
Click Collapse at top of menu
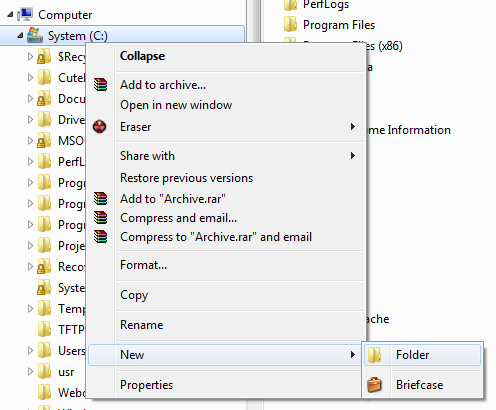coord(142,56)
